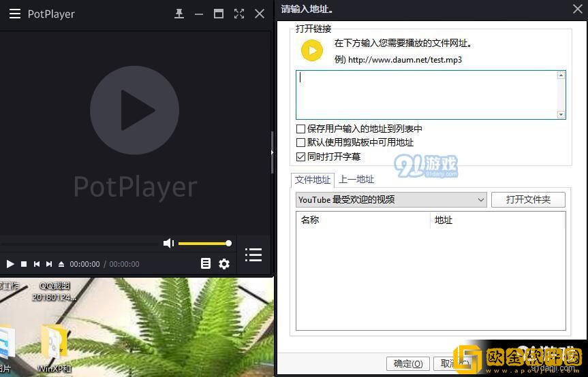Confirm with the 确定(O) button

click(408, 363)
